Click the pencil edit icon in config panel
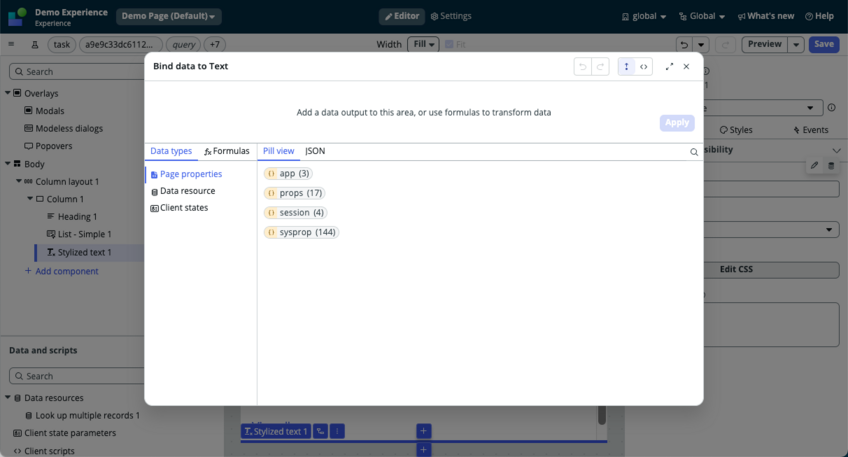The width and height of the screenshot is (848, 457). (x=814, y=165)
